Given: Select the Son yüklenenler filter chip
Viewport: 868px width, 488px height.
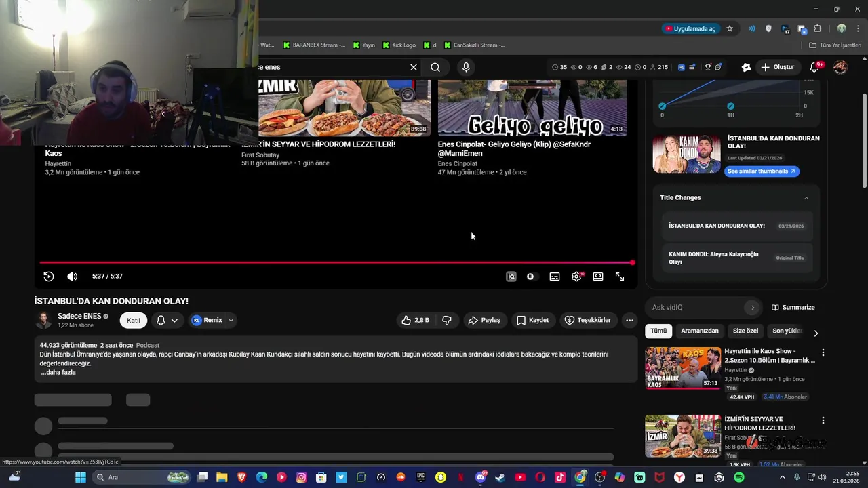Looking at the screenshot, I should click(787, 331).
